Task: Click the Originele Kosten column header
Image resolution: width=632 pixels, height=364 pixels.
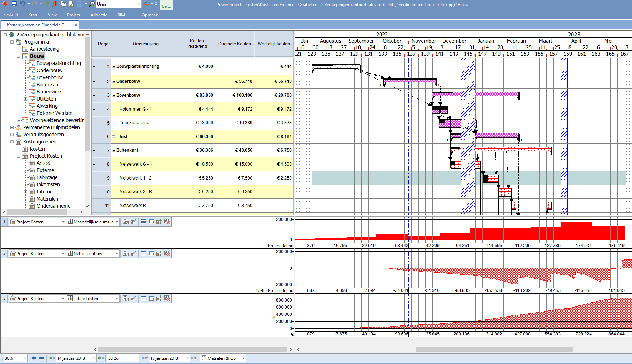Action: click(x=235, y=44)
